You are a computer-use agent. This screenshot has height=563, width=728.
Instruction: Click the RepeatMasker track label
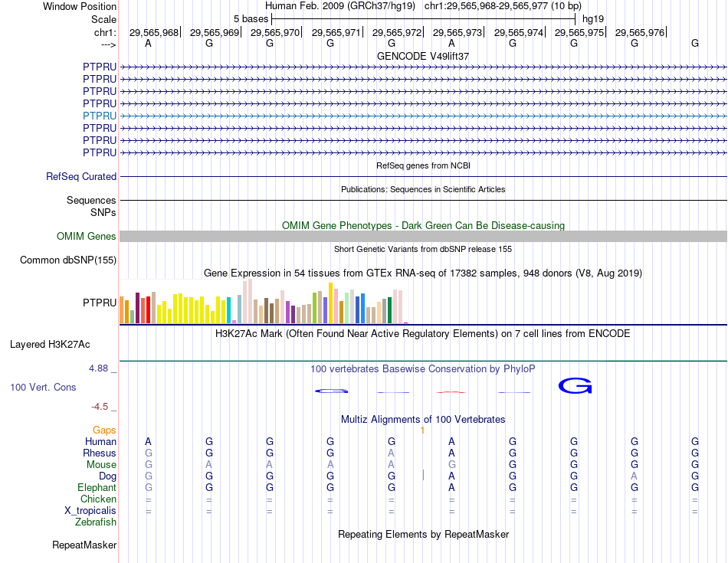pos(84,545)
